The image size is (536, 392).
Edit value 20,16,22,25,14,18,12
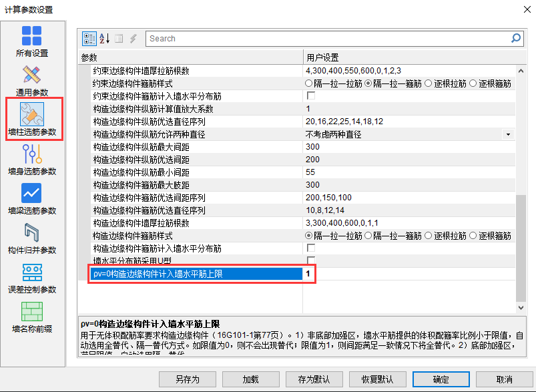point(409,122)
